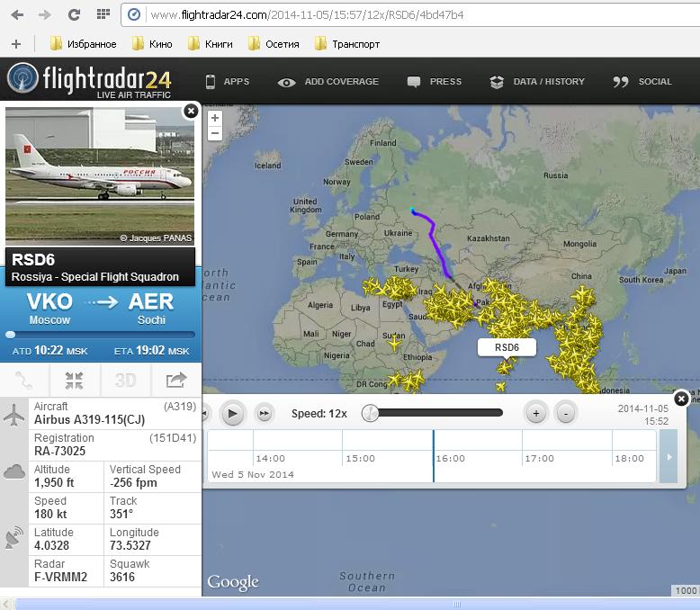700x610 pixels.
Task: Click the 14:00 mark on timeline
Action: pos(270,459)
